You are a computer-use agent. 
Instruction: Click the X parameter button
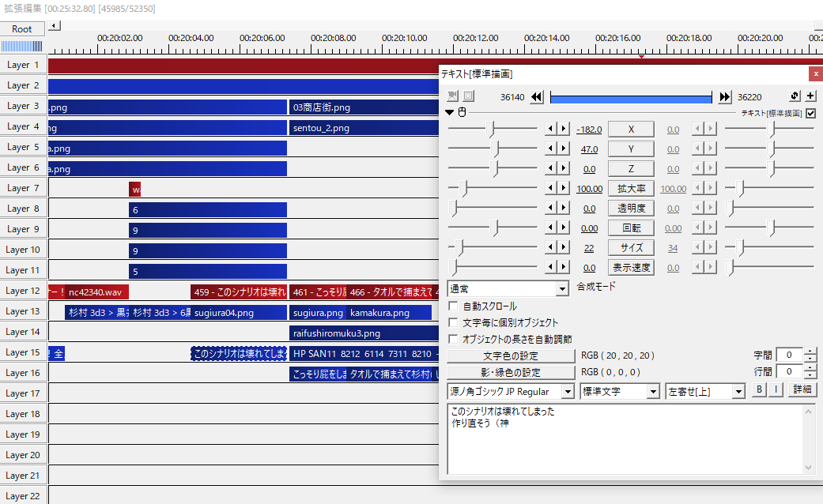631,130
